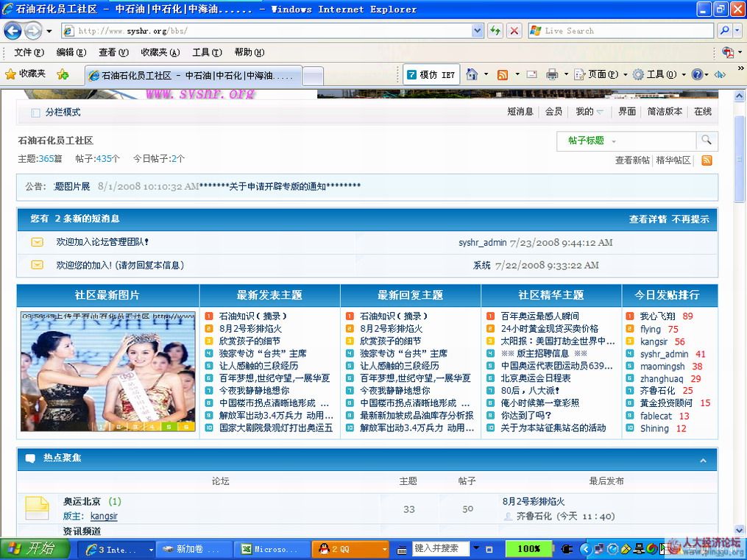Click the 键入并搜索 taskbar search box
This screenshot has height=560, width=747.
tap(441, 548)
